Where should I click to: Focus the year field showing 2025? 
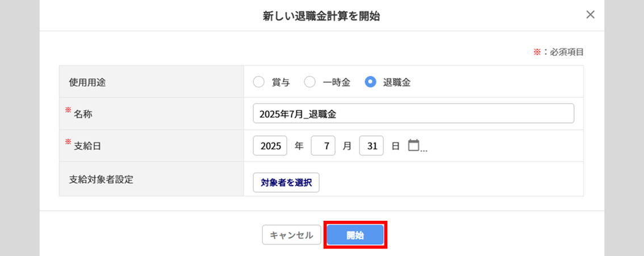[x=270, y=146]
